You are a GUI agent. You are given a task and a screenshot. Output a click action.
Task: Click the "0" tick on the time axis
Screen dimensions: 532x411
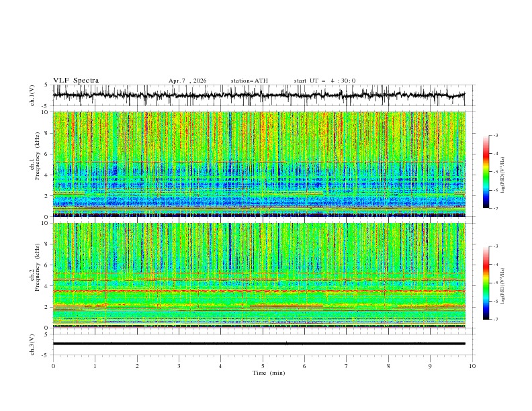(x=53, y=366)
